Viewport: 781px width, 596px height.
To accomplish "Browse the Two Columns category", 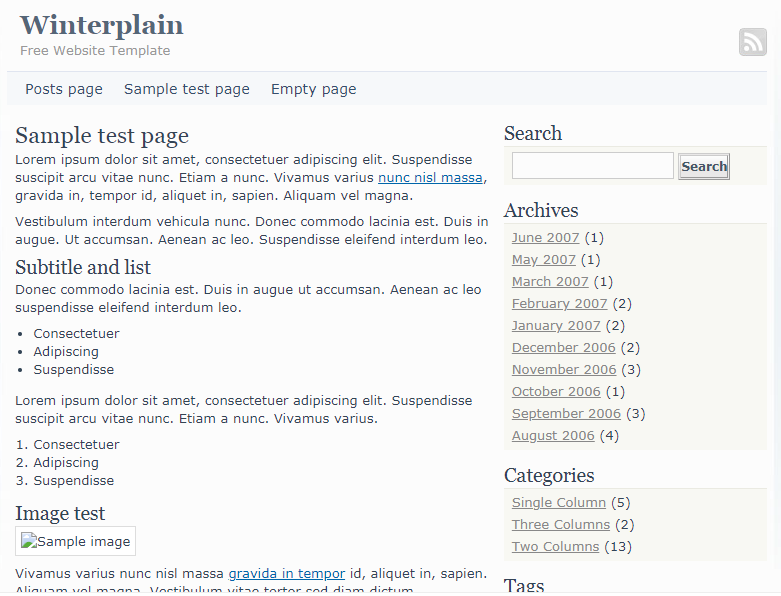I will (x=555, y=547).
